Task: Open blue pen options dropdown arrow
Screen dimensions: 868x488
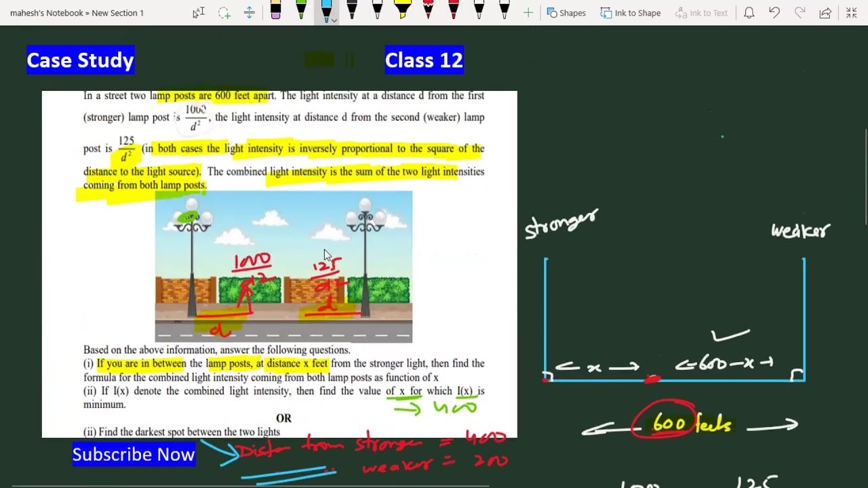Action: (334, 20)
